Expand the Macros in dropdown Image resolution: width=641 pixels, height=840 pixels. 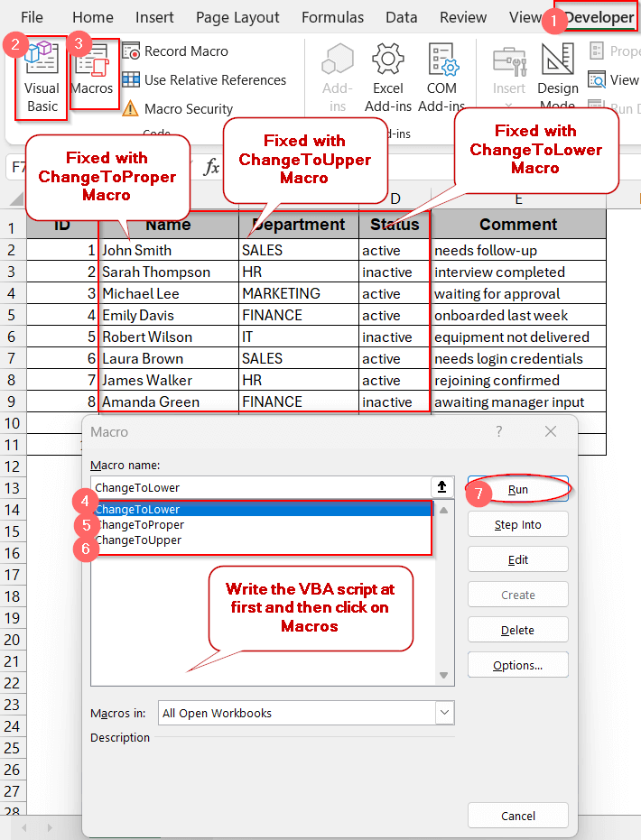[x=444, y=713]
